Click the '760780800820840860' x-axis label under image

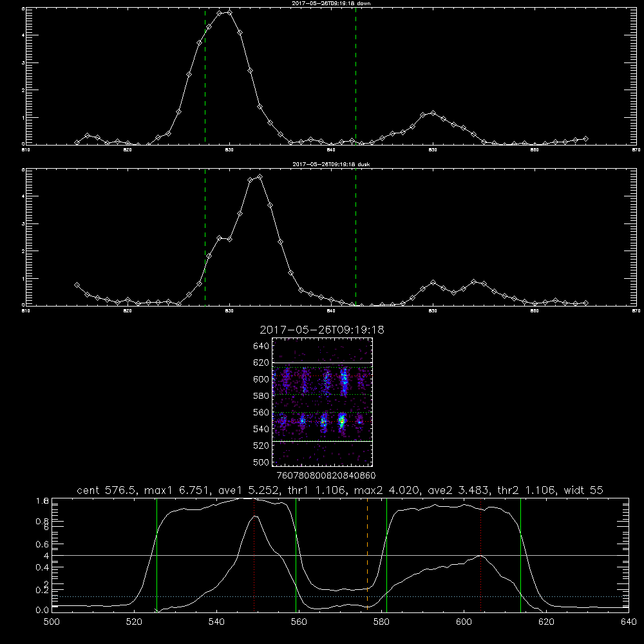(326, 476)
